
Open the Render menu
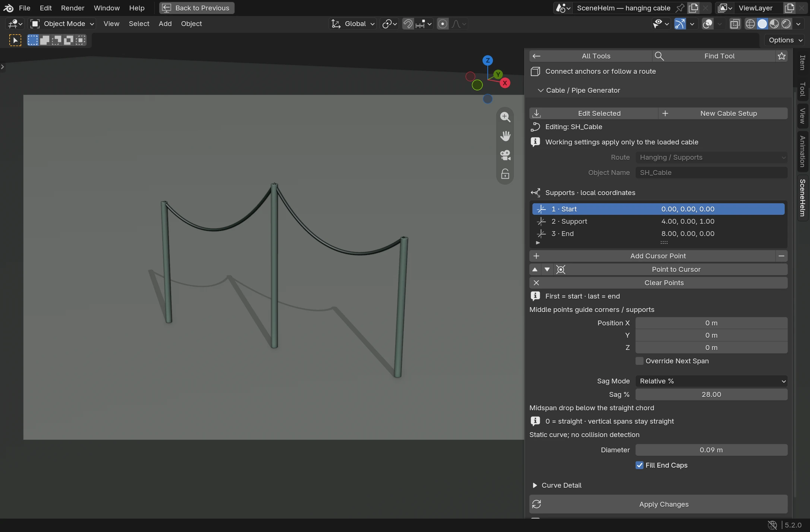[x=73, y=8]
